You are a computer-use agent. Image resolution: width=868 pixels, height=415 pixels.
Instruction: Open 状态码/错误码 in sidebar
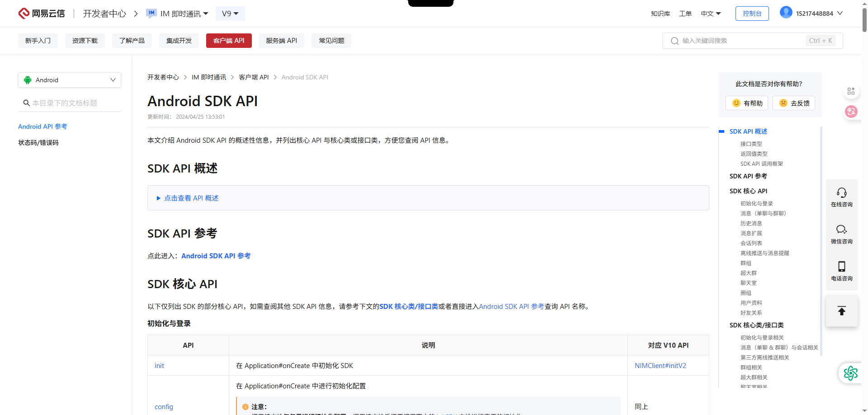tap(38, 143)
